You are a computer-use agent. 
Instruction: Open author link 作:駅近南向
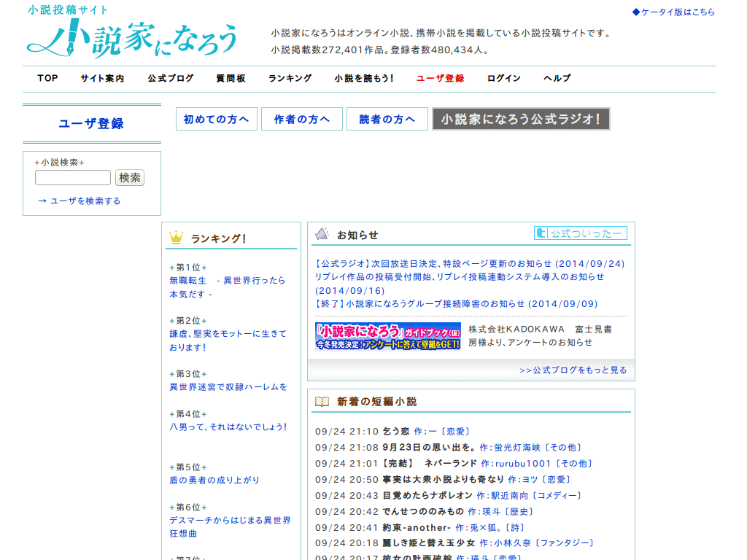tap(503, 496)
